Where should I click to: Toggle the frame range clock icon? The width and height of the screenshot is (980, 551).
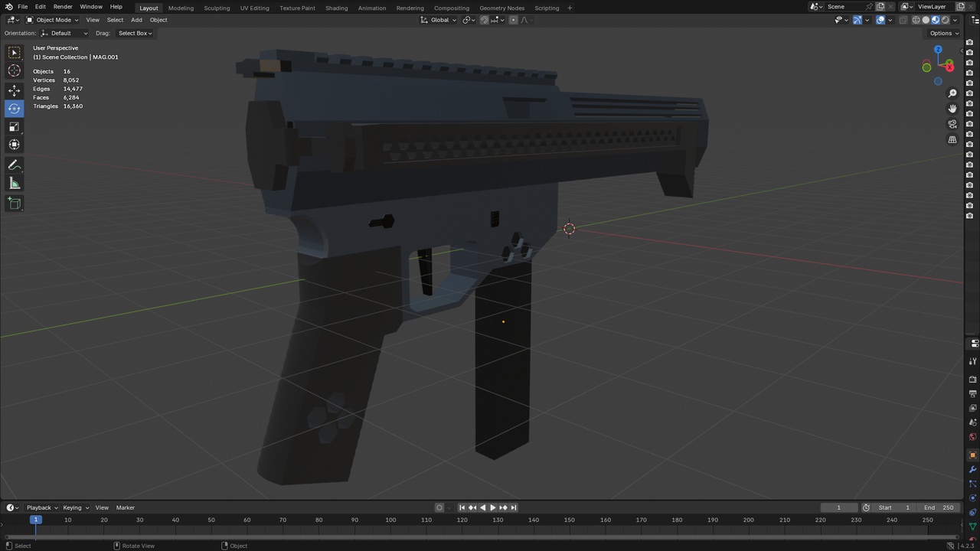click(866, 507)
